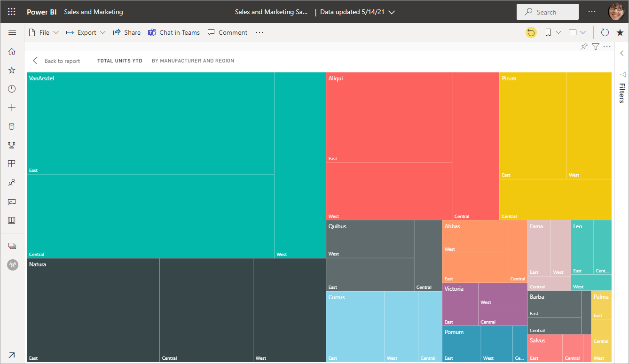Select Natura Central treemap tile

tap(206, 310)
